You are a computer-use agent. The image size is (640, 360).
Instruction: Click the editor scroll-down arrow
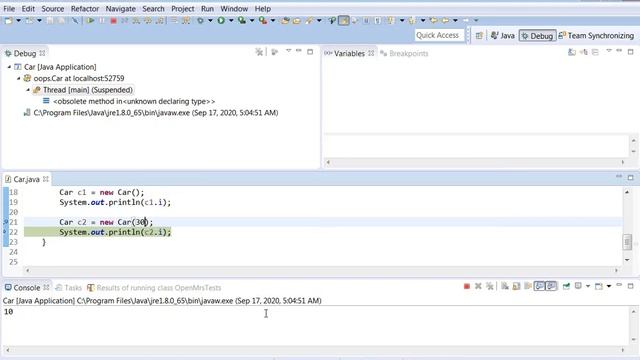click(x=627, y=260)
